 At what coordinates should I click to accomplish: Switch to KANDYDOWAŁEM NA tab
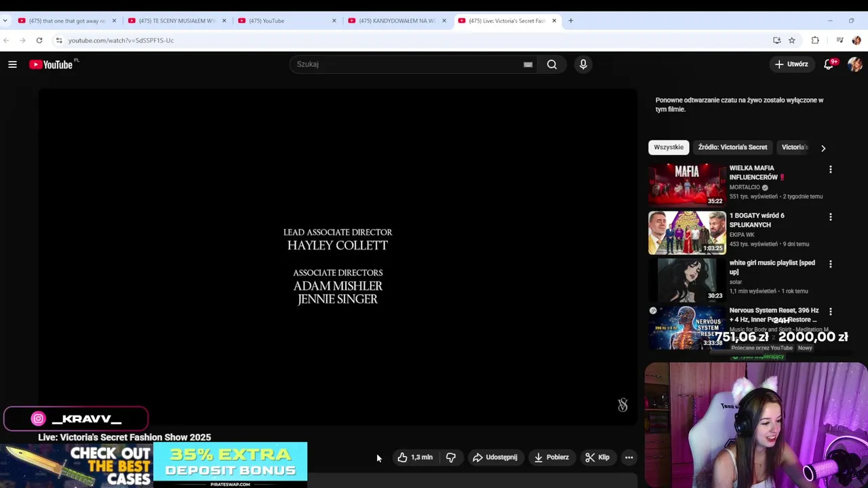[x=397, y=21]
